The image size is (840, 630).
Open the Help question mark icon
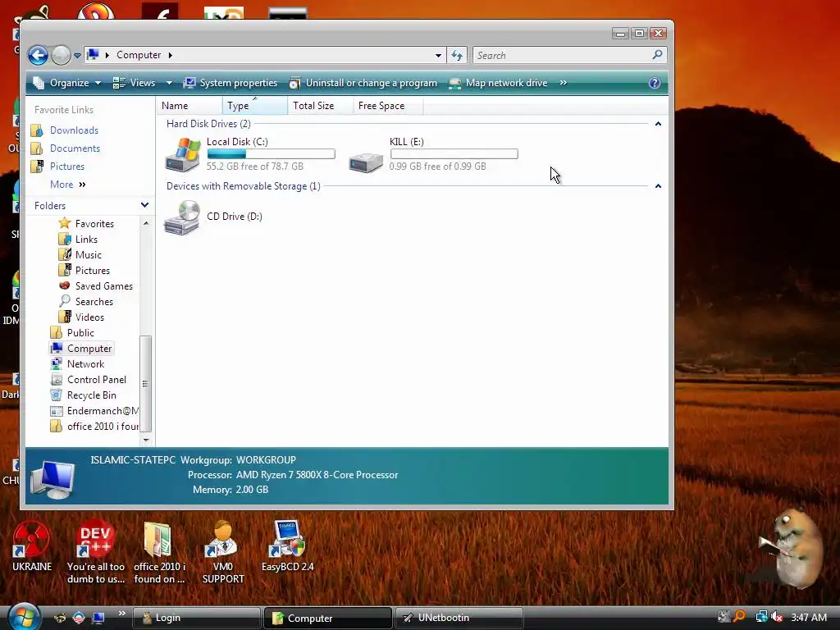pyautogui.click(x=654, y=83)
